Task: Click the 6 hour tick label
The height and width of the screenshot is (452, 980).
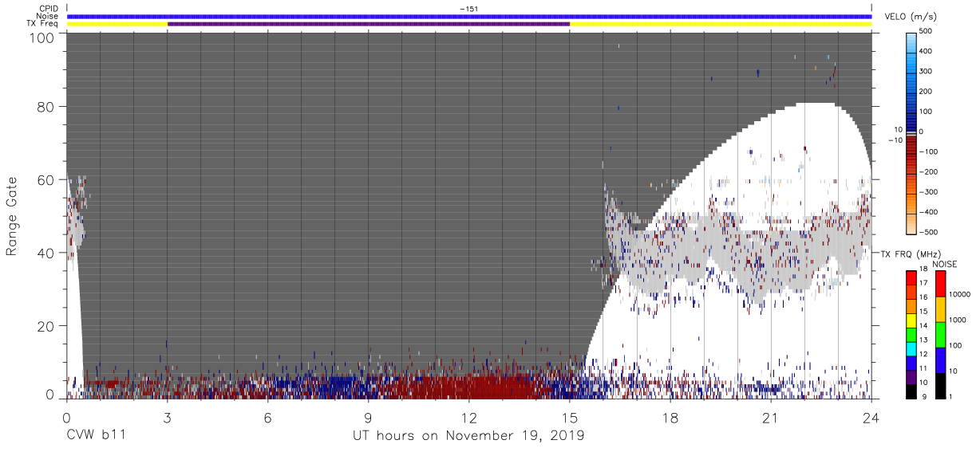Action: [x=267, y=418]
